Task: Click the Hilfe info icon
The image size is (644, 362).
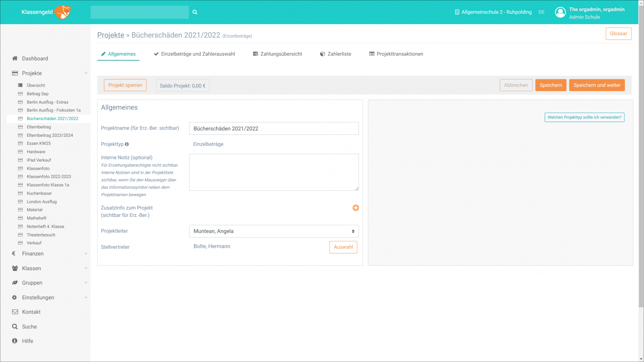Action: (15, 341)
